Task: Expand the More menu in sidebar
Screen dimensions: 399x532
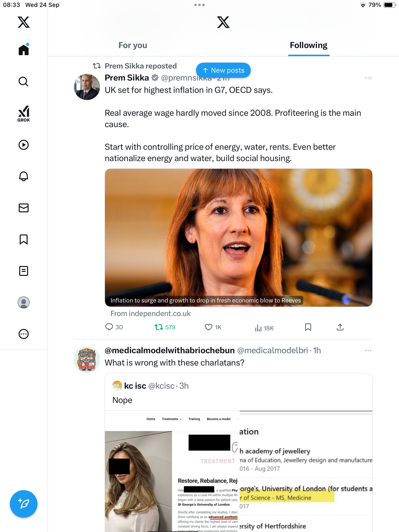Action: (x=24, y=334)
